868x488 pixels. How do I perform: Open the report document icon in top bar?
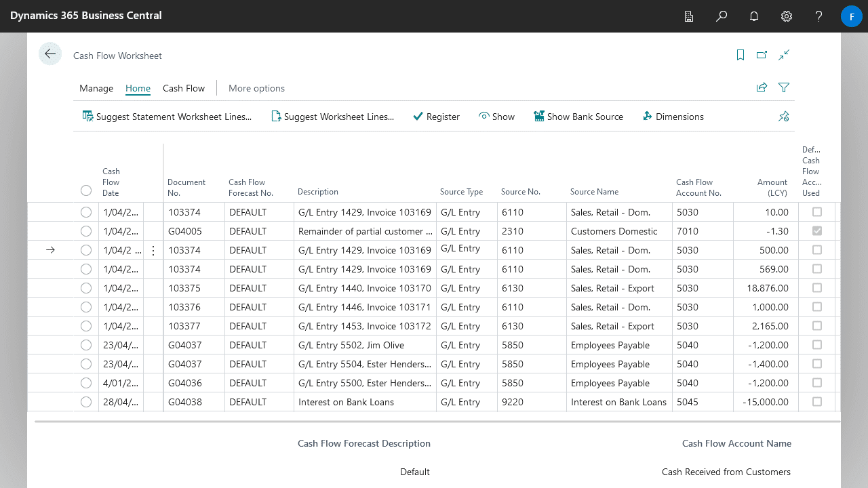point(689,16)
